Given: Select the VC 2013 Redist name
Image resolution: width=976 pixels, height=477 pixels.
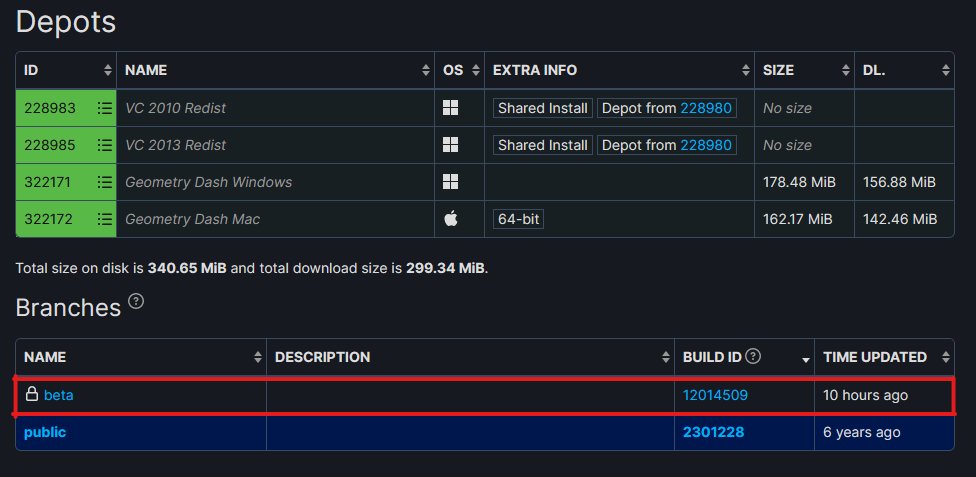Looking at the screenshot, I should (176, 145).
